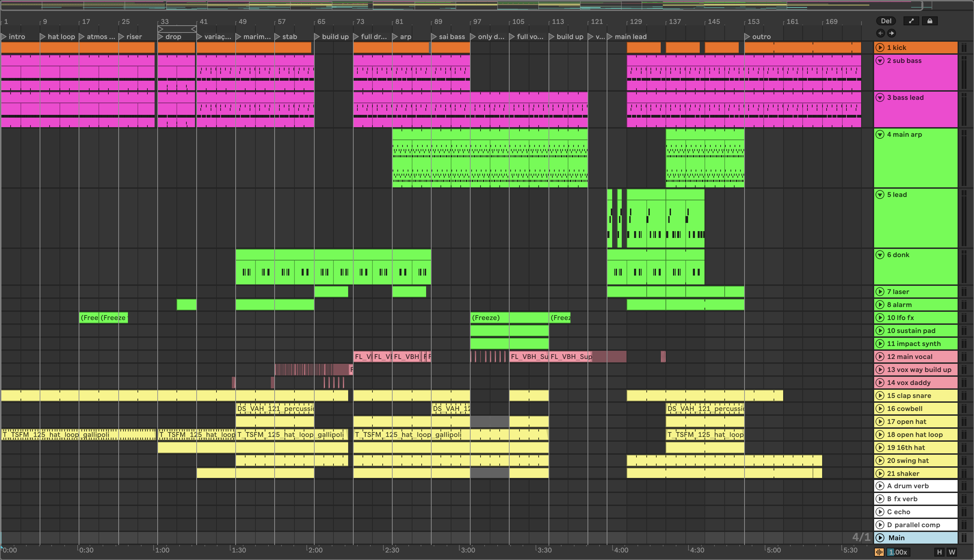Image resolution: width=974 pixels, height=560 pixels.
Task: Select the Main track title
Action: tap(896, 538)
